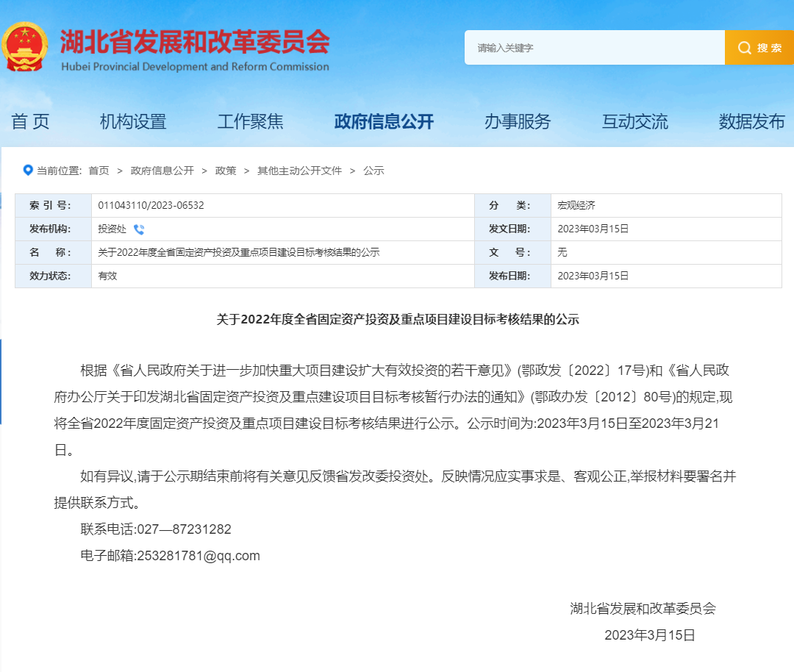Click the bold article title heading

pyautogui.click(x=398, y=320)
